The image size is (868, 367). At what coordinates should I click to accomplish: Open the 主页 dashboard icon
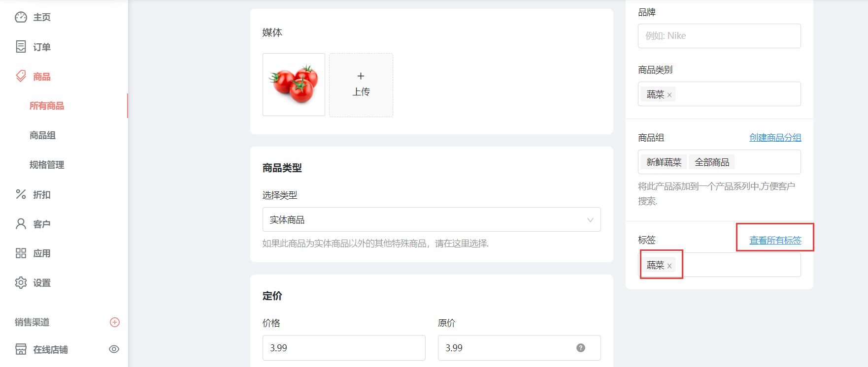click(21, 17)
